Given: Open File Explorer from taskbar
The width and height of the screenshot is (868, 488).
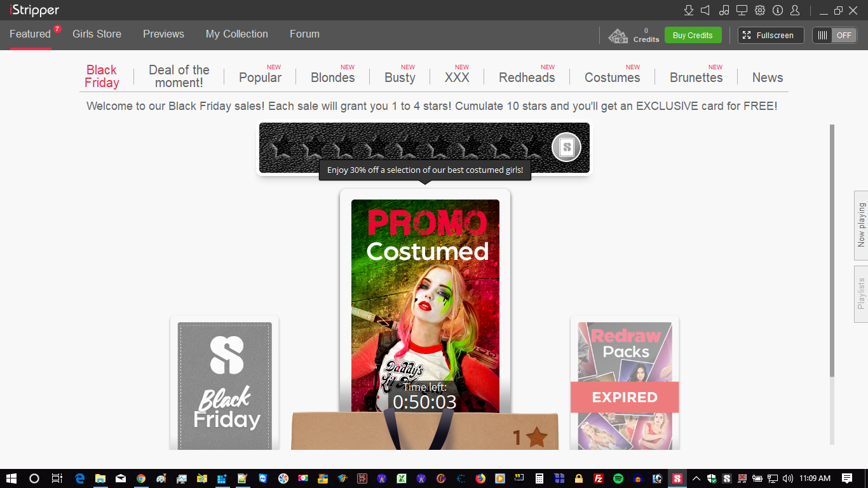Looking at the screenshot, I should (100, 478).
